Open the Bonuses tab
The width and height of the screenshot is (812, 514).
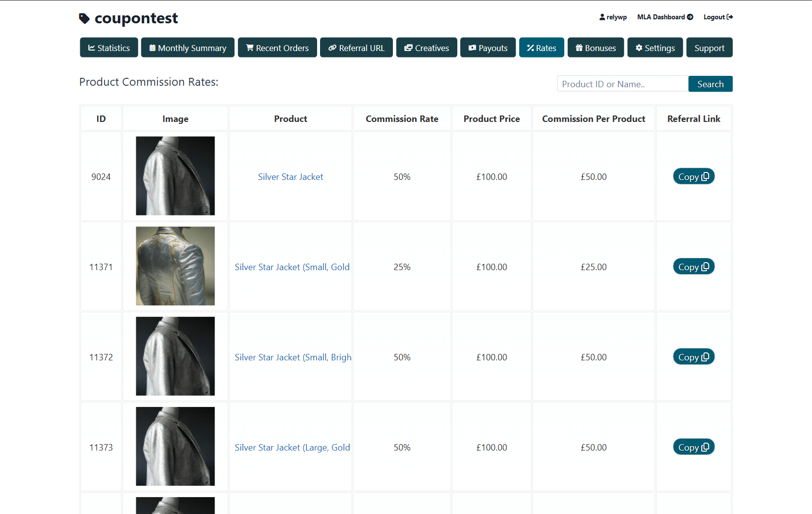(x=596, y=48)
